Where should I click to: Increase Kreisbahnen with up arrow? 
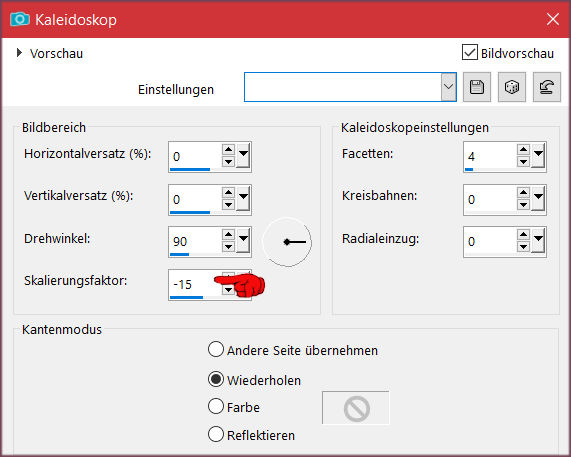[x=523, y=193]
